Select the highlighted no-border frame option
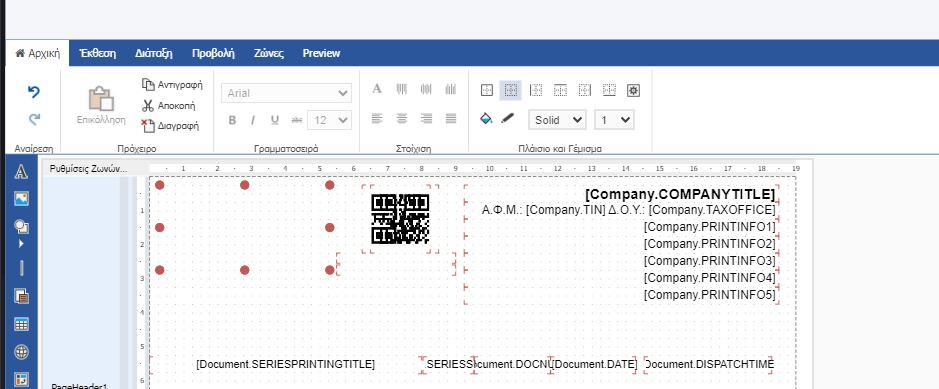This screenshot has width=939, height=389. pos(511,90)
